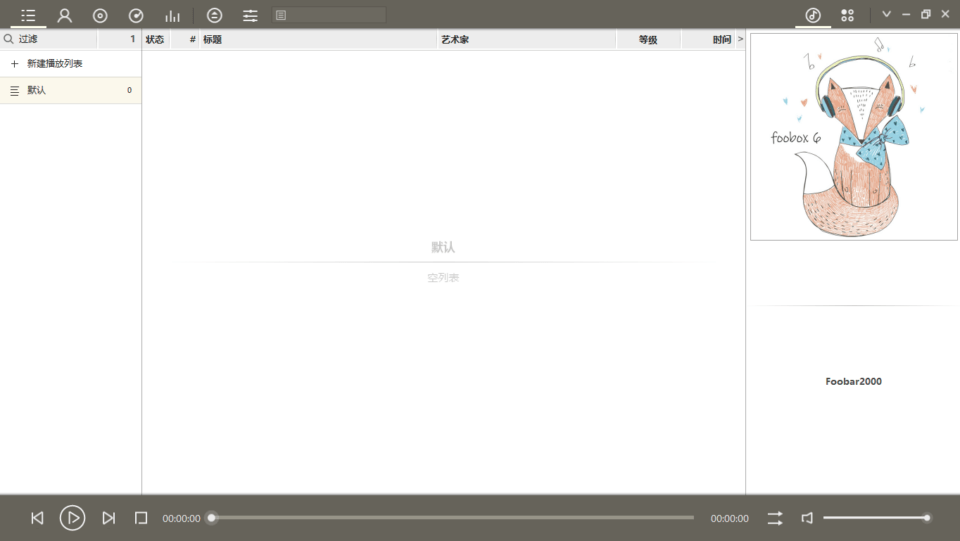Open the album disc view icon
960x541 pixels.
point(100,15)
